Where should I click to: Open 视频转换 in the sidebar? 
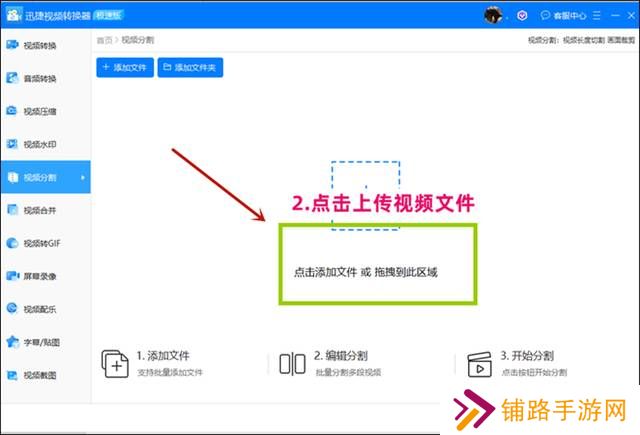(40, 45)
